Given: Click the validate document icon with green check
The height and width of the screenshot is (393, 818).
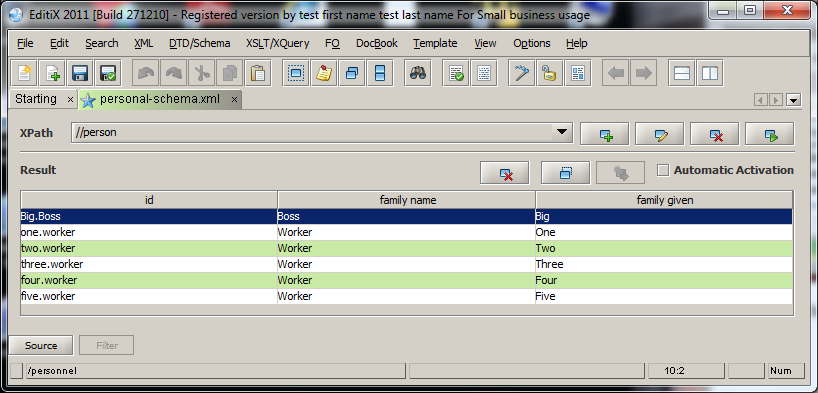Looking at the screenshot, I should [456, 73].
